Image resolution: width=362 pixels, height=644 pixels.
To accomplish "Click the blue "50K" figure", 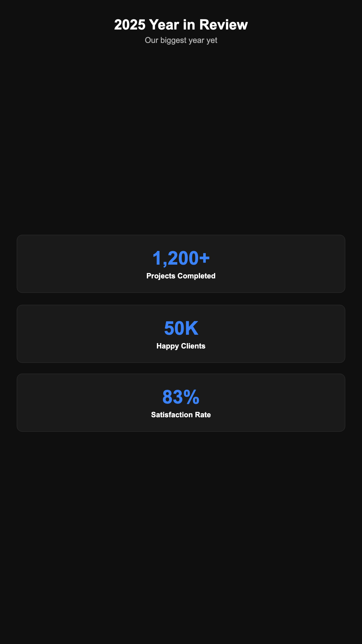I will click(181, 328).
